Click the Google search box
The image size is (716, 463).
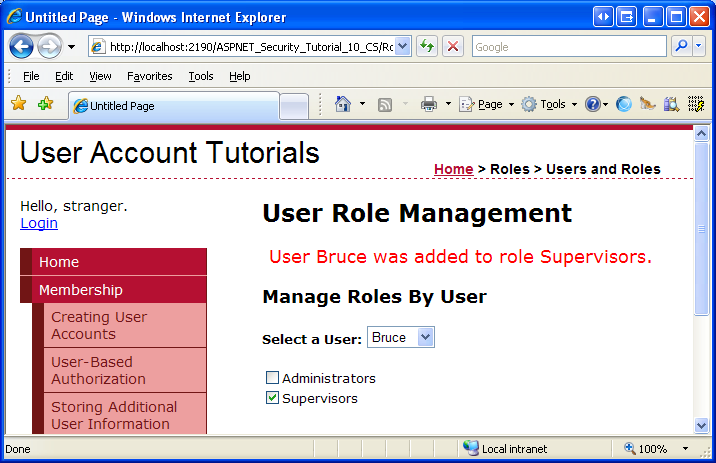click(x=569, y=47)
